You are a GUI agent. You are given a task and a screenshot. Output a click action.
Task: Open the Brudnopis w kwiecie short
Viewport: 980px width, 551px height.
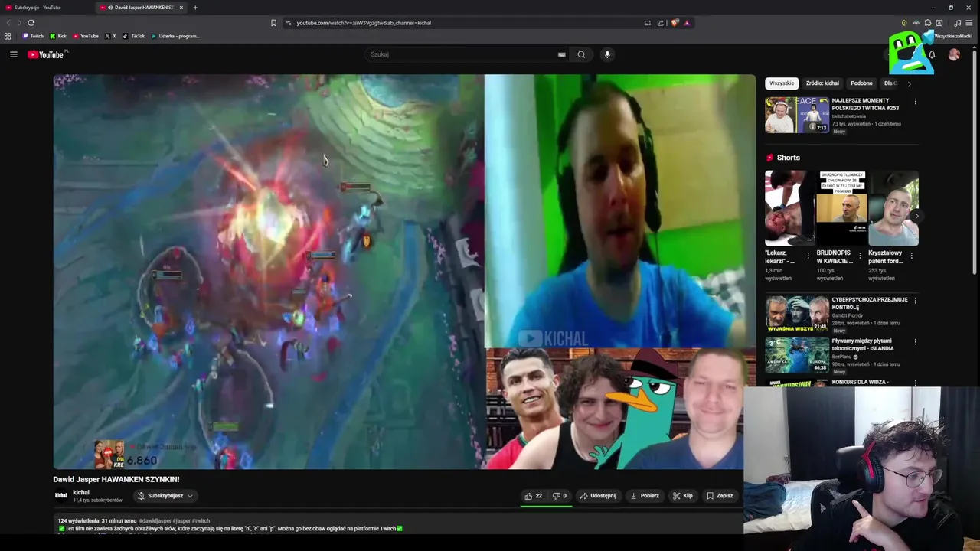841,208
